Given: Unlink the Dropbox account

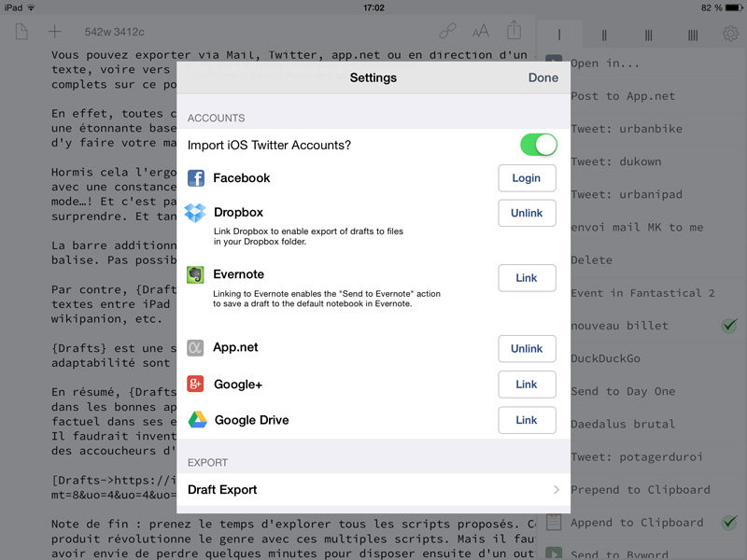Looking at the screenshot, I should click(527, 213).
